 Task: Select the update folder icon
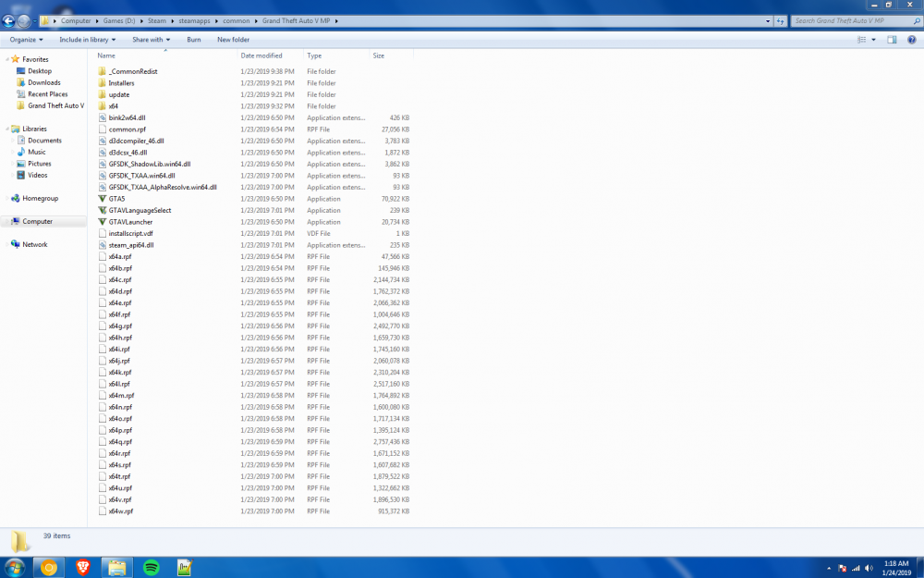102,94
